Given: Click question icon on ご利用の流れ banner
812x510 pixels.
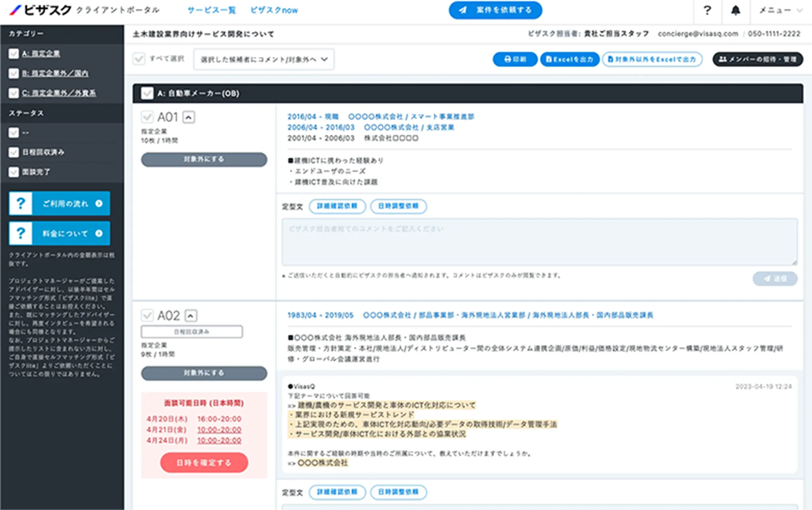Looking at the screenshot, I should (x=21, y=203).
